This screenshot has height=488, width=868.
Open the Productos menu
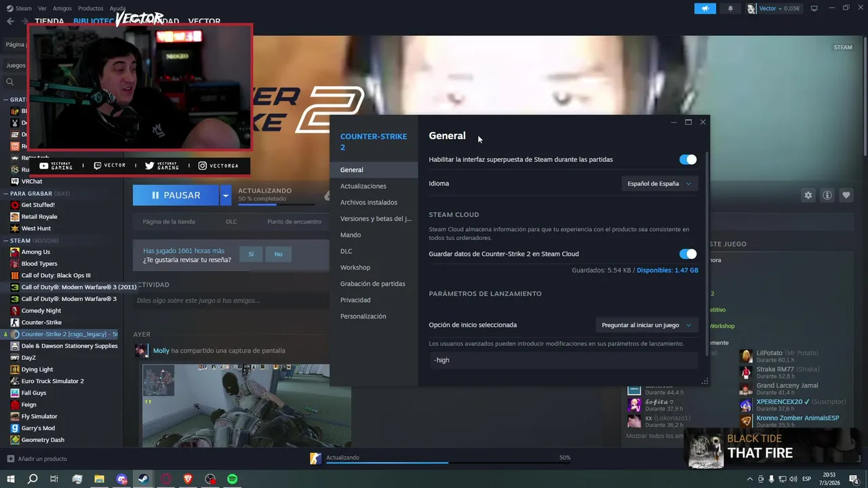90,8
